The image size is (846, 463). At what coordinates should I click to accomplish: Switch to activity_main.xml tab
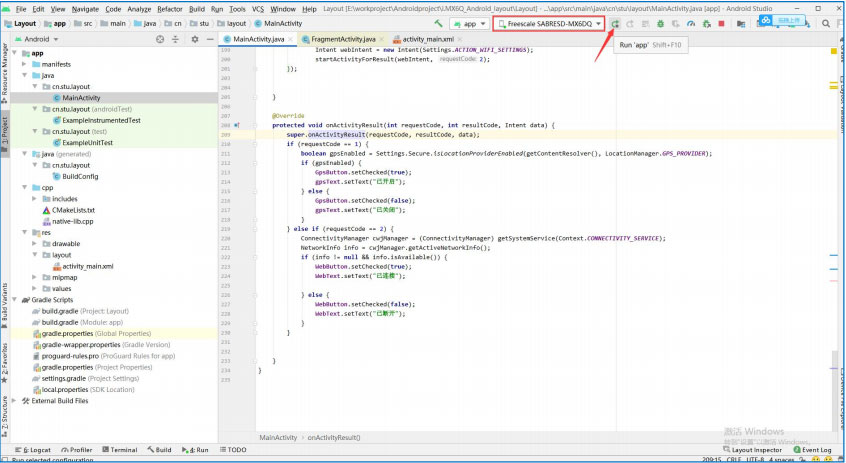[428, 39]
